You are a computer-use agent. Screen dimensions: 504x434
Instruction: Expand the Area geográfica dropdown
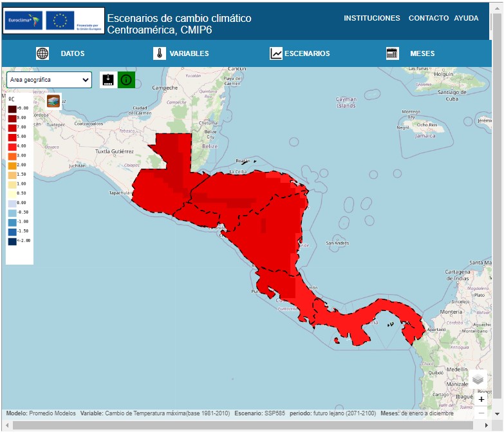point(49,80)
